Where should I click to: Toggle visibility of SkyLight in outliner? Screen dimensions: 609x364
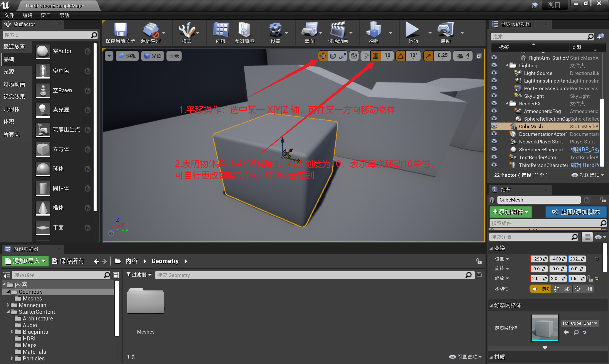[x=494, y=96]
